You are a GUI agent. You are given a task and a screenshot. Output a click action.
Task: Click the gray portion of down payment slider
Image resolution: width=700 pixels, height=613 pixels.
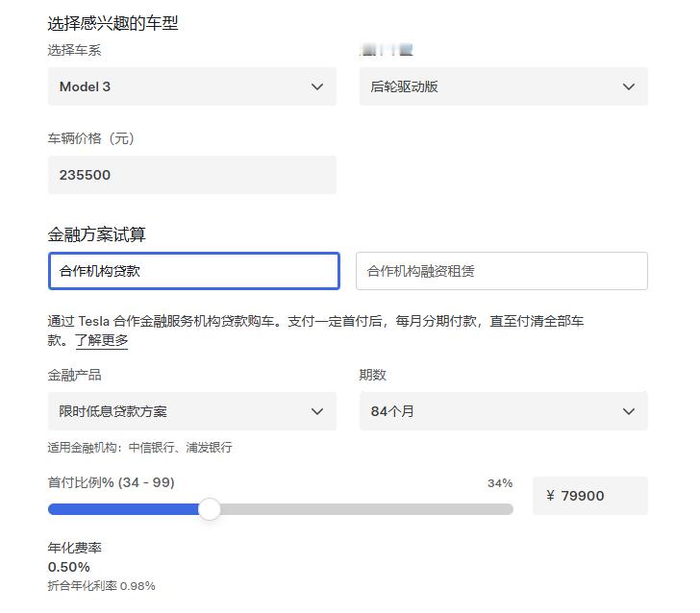[x=366, y=509]
